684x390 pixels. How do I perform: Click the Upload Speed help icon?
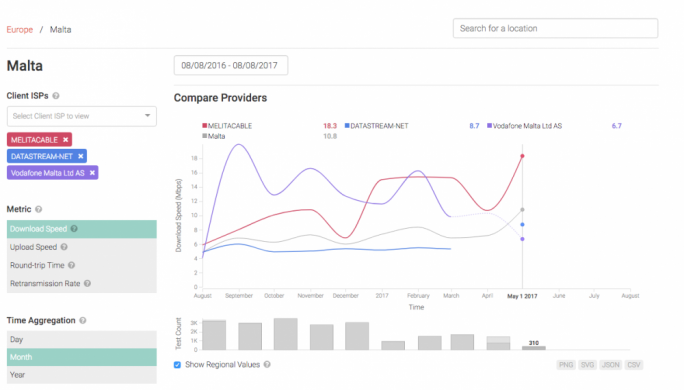(64, 247)
